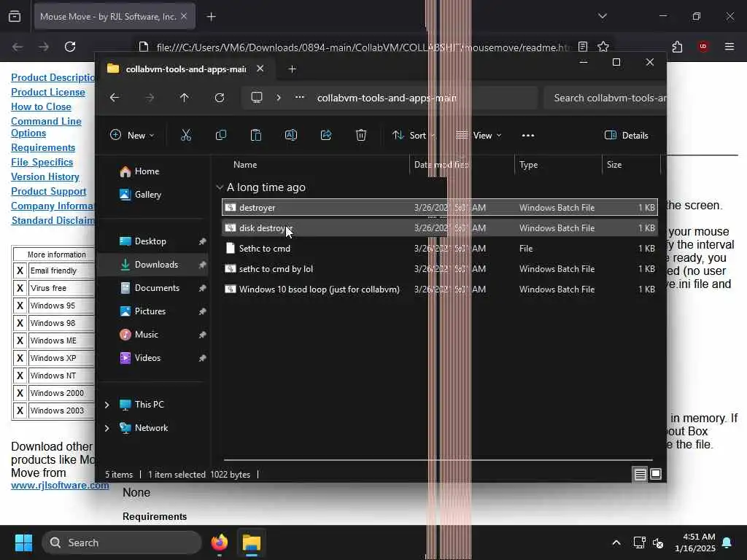The image size is (747, 560).
Task: Click the taskbar Search box
Action: [122, 542]
